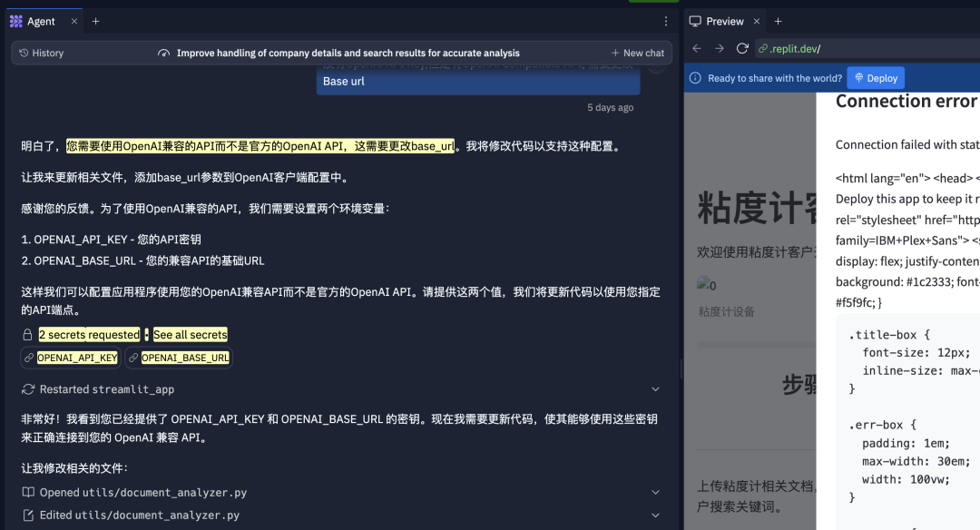Open chat History
Image resolution: width=980 pixels, height=530 pixels.
coord(41,54)
